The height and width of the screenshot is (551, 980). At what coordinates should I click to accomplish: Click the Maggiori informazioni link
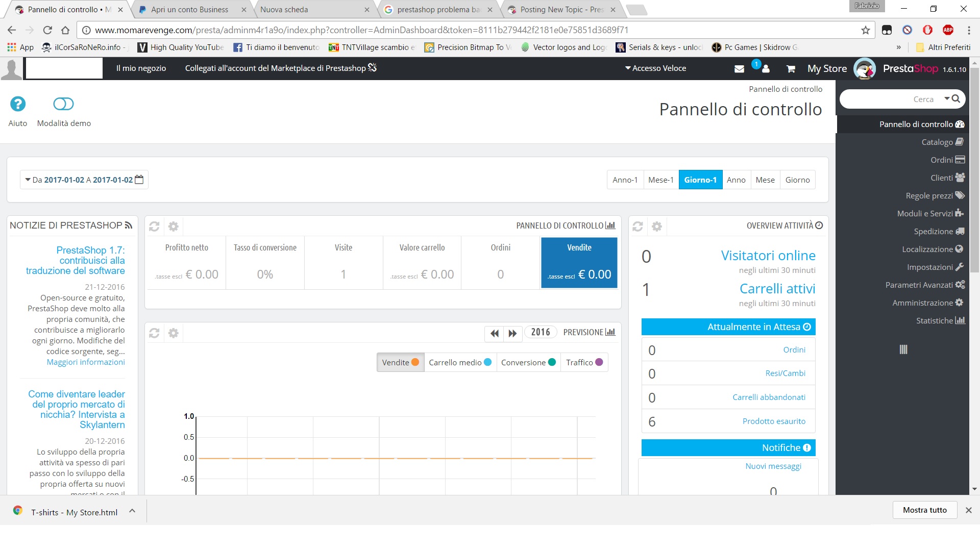[x=86, y=362]
